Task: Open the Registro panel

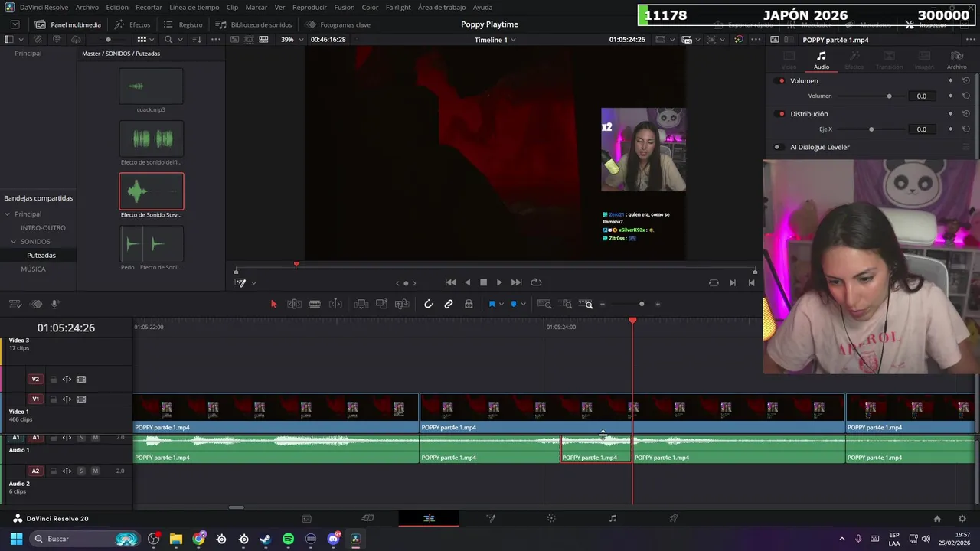Action: [183, 24]
